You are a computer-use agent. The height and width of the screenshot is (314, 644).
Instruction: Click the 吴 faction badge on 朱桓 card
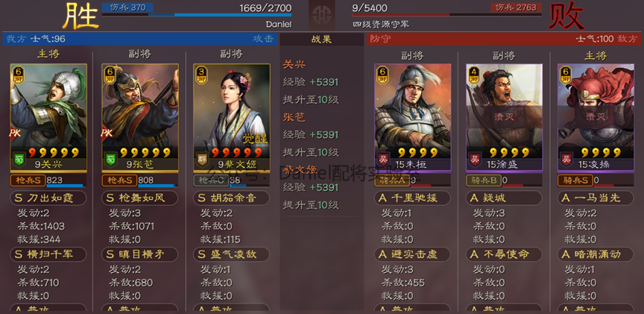pos(383,159)
